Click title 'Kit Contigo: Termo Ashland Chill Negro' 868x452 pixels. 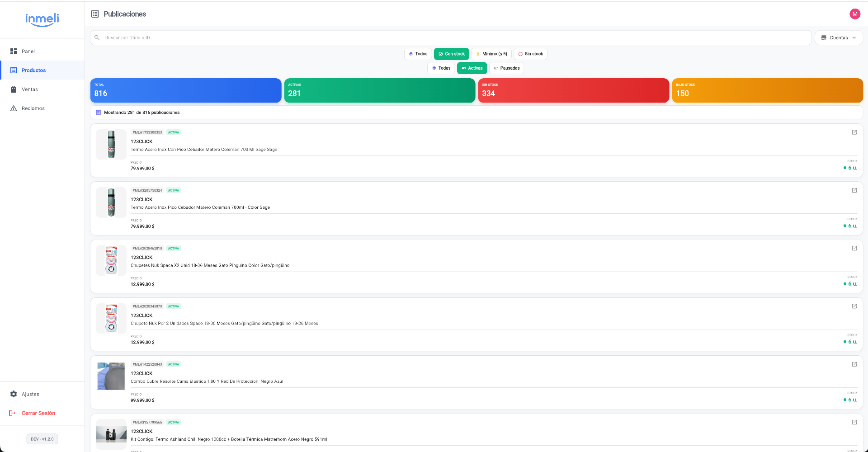[229, 439]
